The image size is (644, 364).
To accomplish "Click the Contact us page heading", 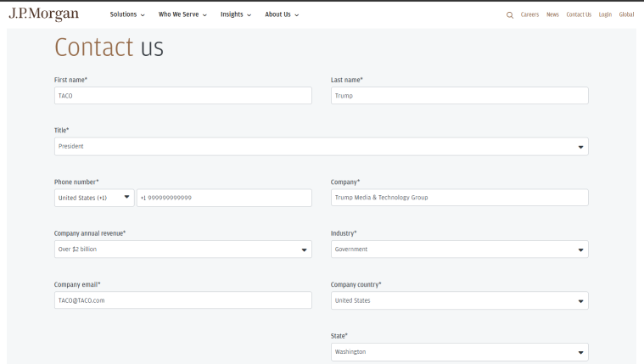I will (109, 47).
